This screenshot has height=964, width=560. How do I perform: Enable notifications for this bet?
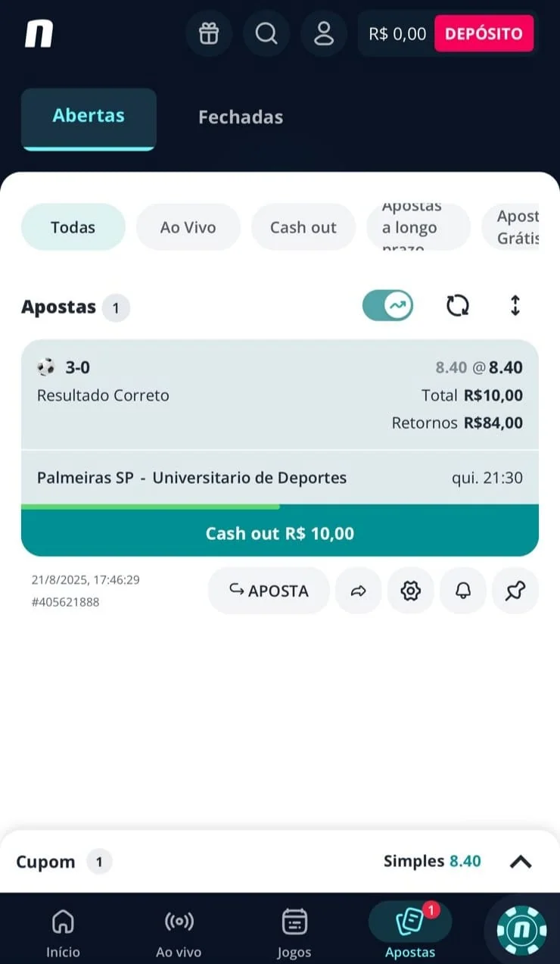(462, 591)
